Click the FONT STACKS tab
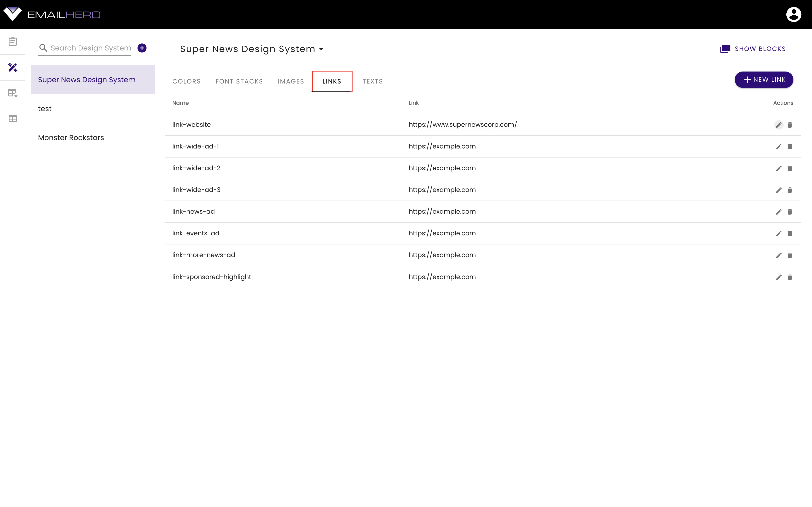 (239, 81)
